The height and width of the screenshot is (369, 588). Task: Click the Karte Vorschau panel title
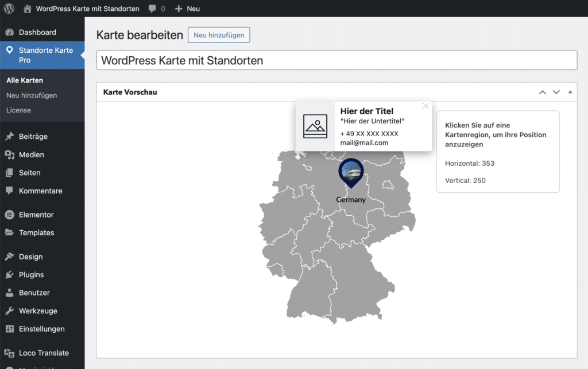[x=130, y=92]
